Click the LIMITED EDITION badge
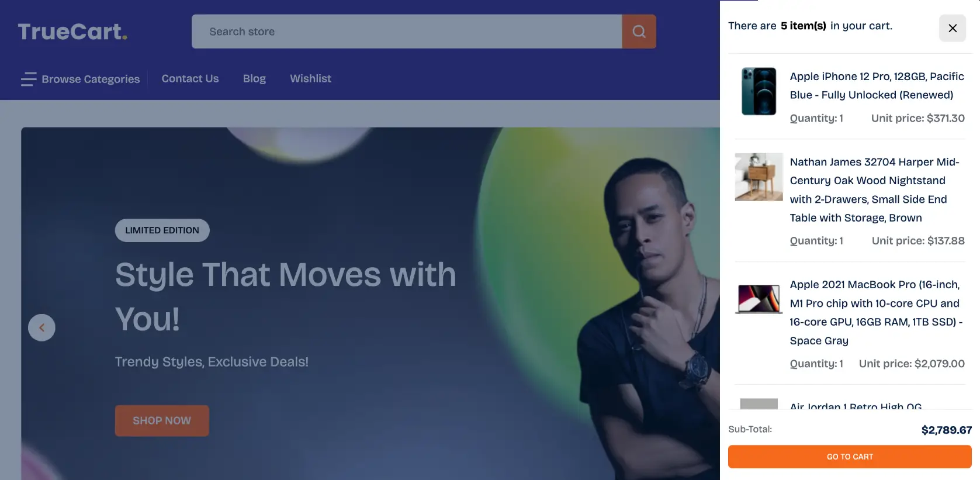980x480 pixels. coord(162,230)
